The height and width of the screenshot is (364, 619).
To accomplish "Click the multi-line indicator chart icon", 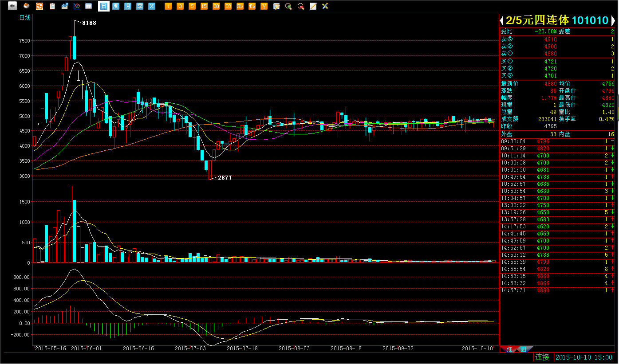I will pos(77,6).
